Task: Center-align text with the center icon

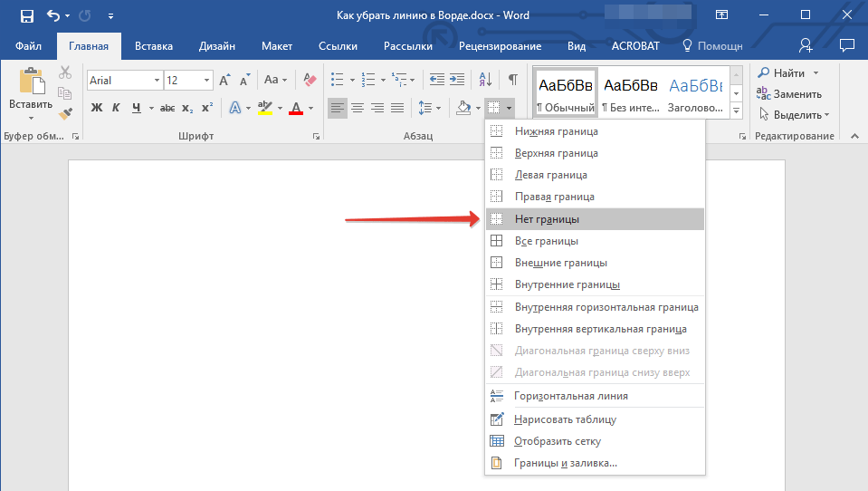Action: tap(358, 109)
